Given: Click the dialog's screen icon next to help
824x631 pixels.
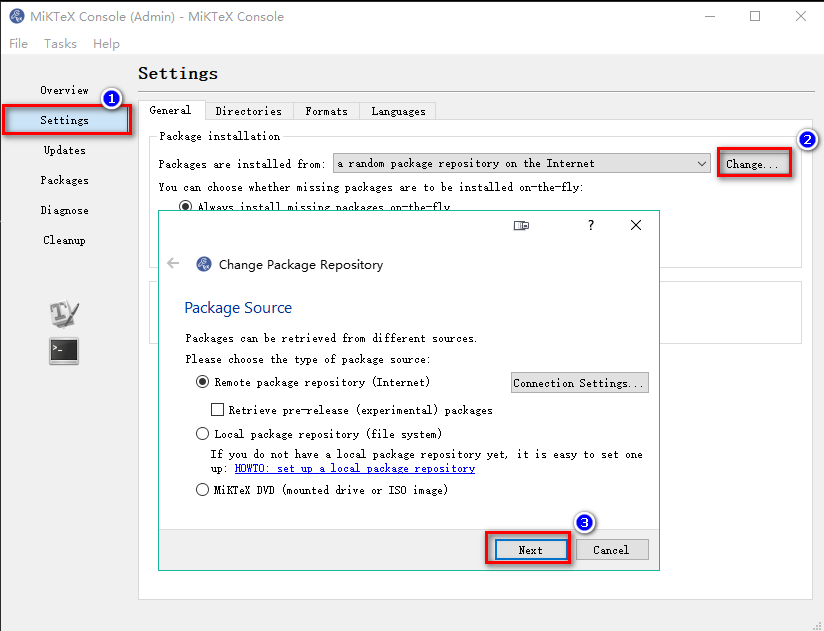Looking at the screenshot, I should pyautogui.click(x=521, y=225).
